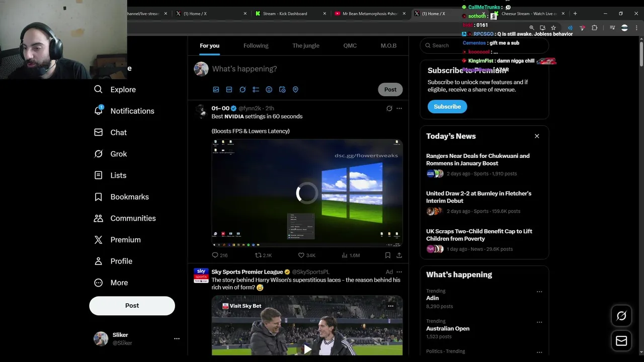Click the greyed Post button in the composer
Screen dimensions: 644x362
coord(390,89)
